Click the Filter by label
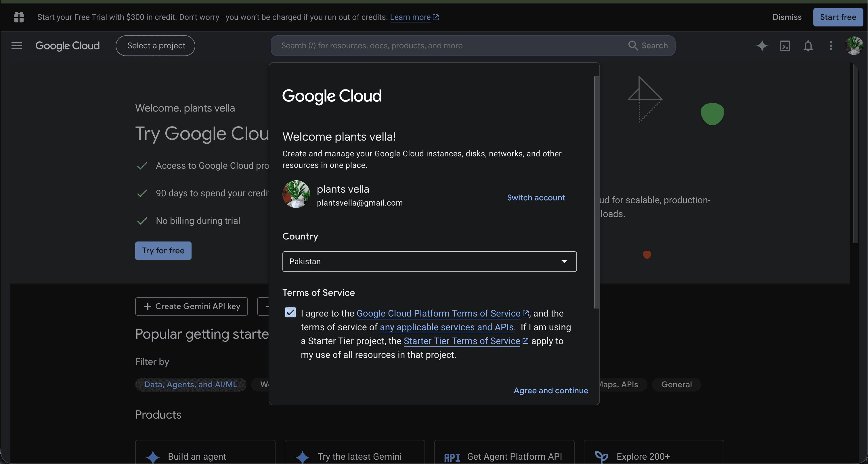 [152, 362]
